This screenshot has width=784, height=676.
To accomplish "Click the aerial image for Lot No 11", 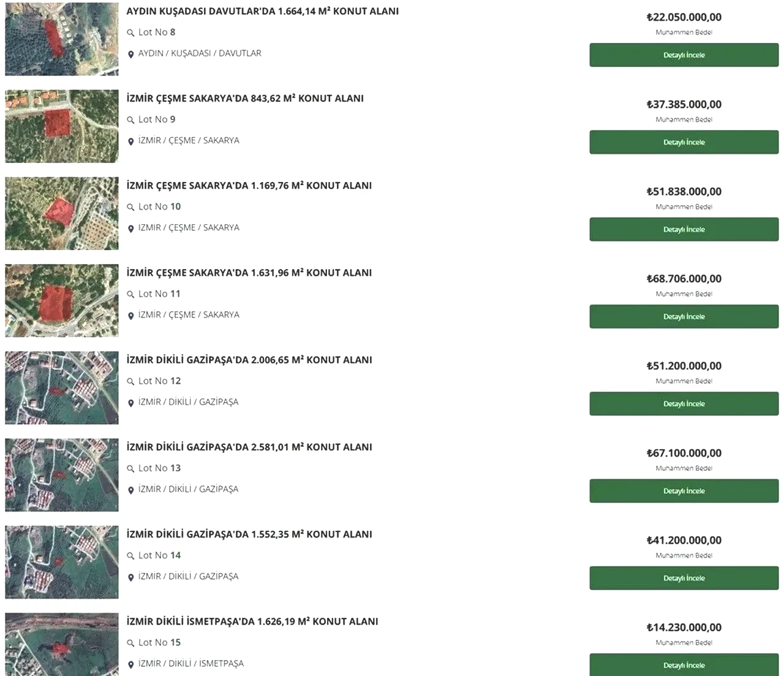I will (x=62, y=300).
